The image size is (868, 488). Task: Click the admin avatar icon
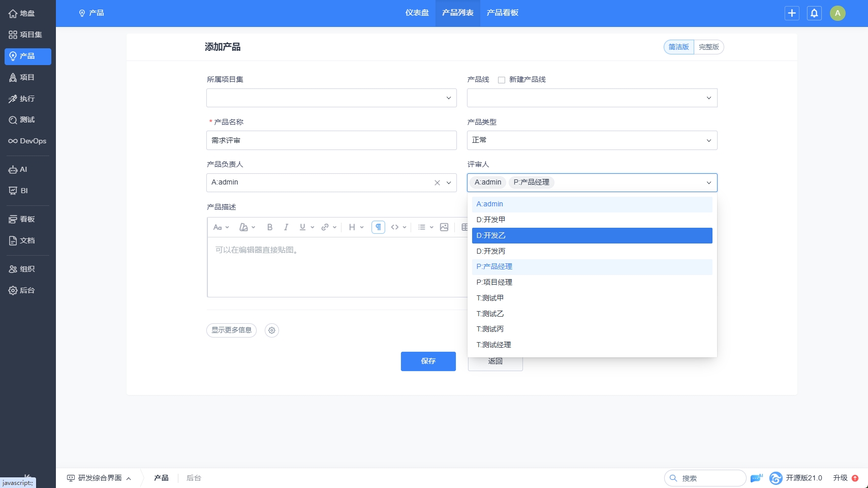pyautogui.click(x=838, y=13)
